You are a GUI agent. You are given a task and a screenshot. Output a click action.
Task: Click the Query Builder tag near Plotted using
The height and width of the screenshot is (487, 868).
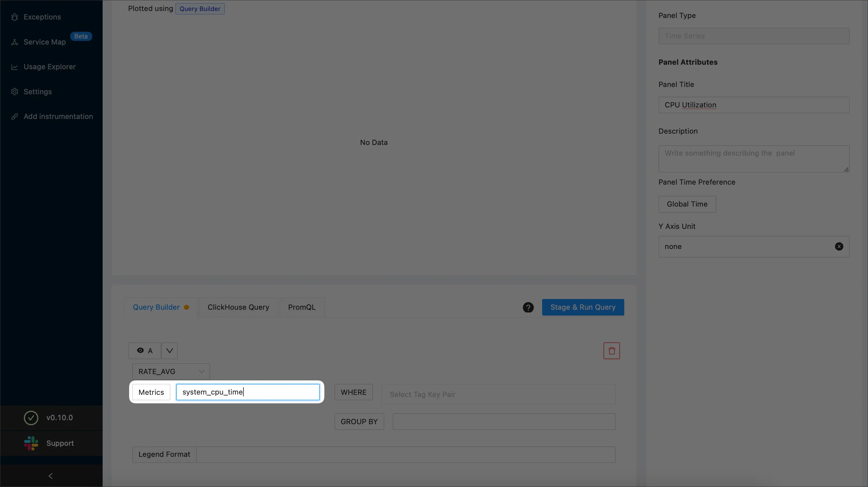[200, 9]
